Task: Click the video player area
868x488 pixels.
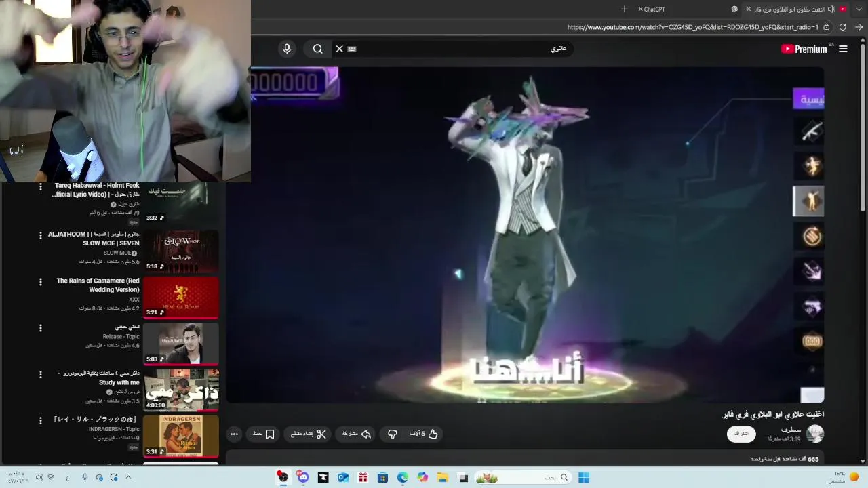Action: (525, 235)
